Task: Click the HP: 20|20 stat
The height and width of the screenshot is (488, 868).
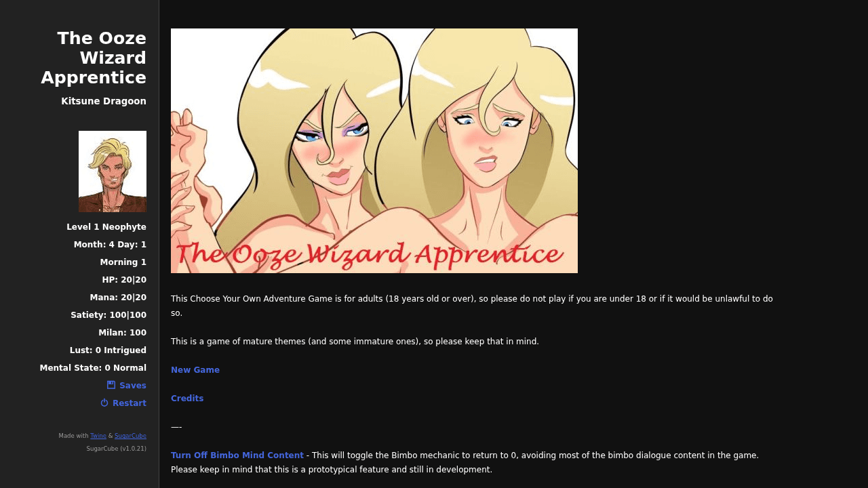Action: [x=124, y=280]
